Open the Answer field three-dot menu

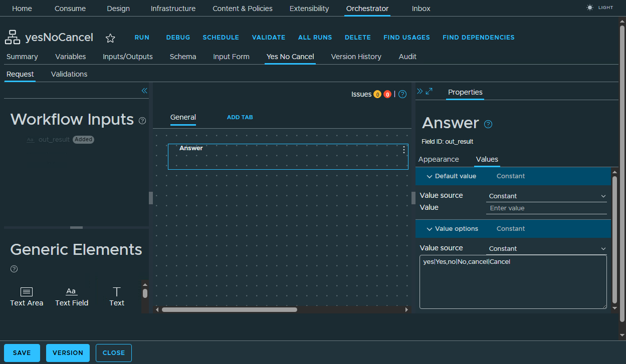click(404, 150)
